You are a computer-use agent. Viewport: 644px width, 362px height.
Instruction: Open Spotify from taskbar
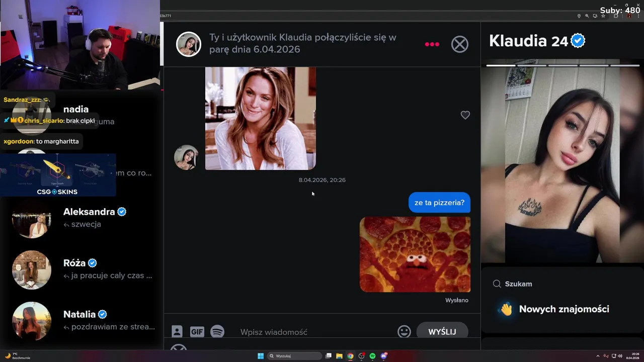coord(372,356)
